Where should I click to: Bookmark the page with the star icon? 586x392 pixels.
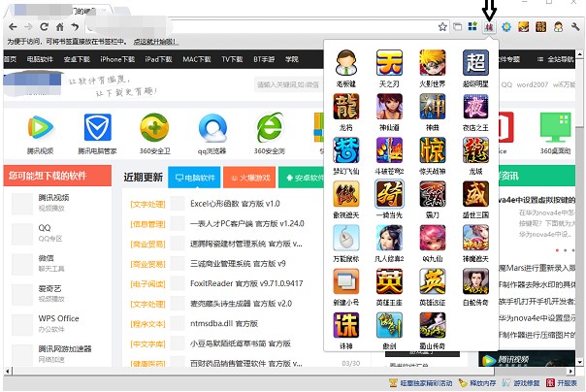tap(442, 27)
